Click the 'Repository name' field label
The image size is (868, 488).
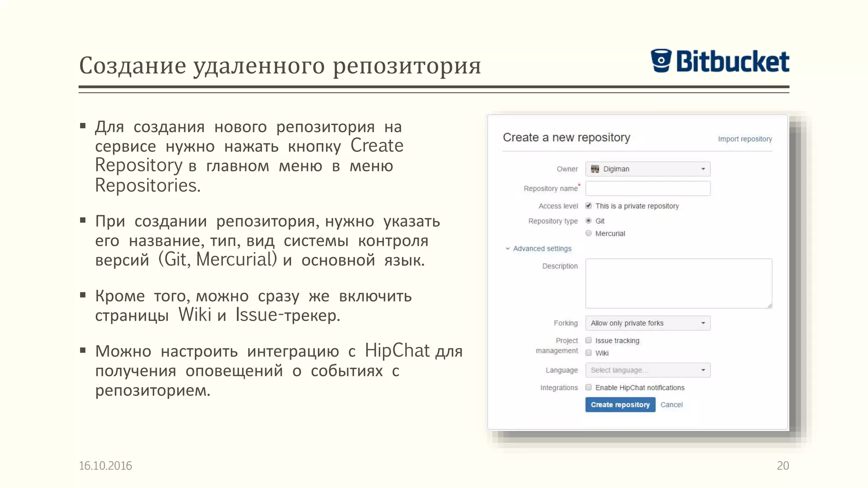[x=551, y=189]
